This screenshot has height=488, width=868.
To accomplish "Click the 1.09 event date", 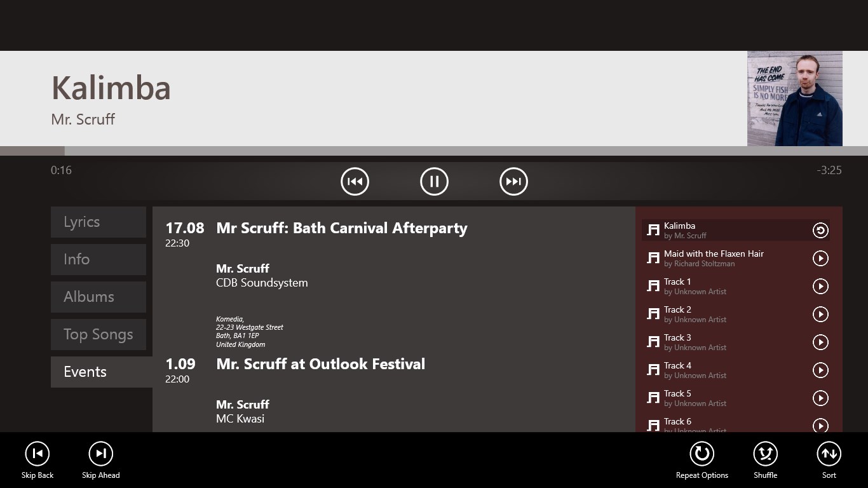I will (x=180, y=364).
